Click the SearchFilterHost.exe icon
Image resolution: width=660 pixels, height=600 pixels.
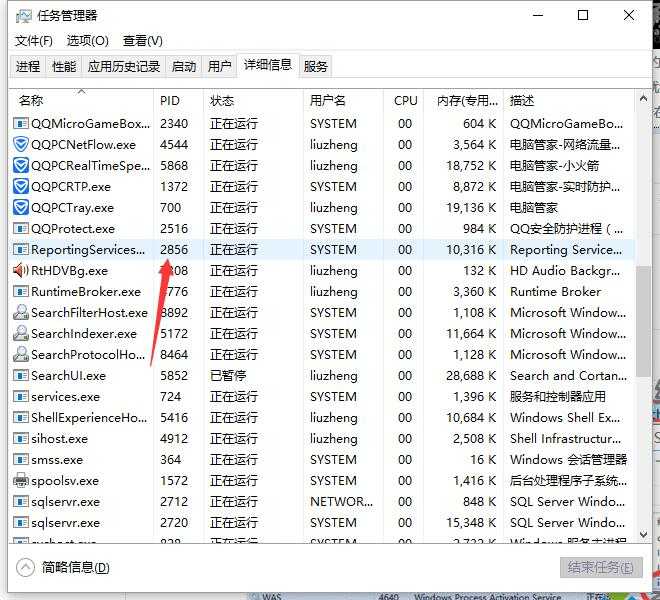[21, 312]
